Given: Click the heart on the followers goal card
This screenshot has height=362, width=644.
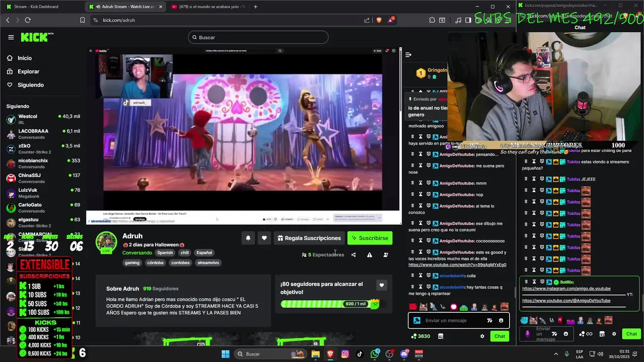Looking at the screenshot, I should pyautogui.click(x=381, y=285).
